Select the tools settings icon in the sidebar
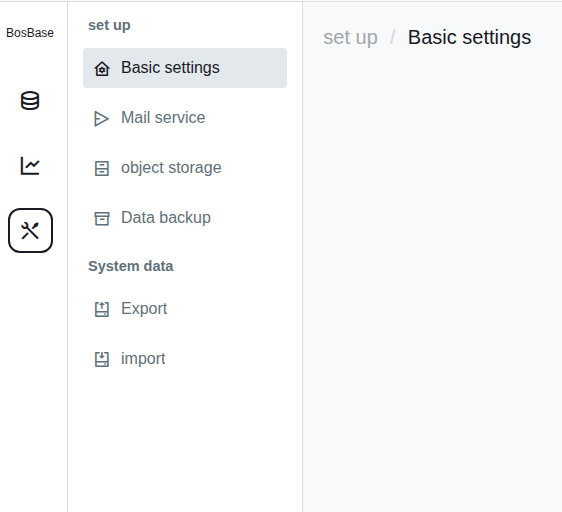 tap(30, 231)
